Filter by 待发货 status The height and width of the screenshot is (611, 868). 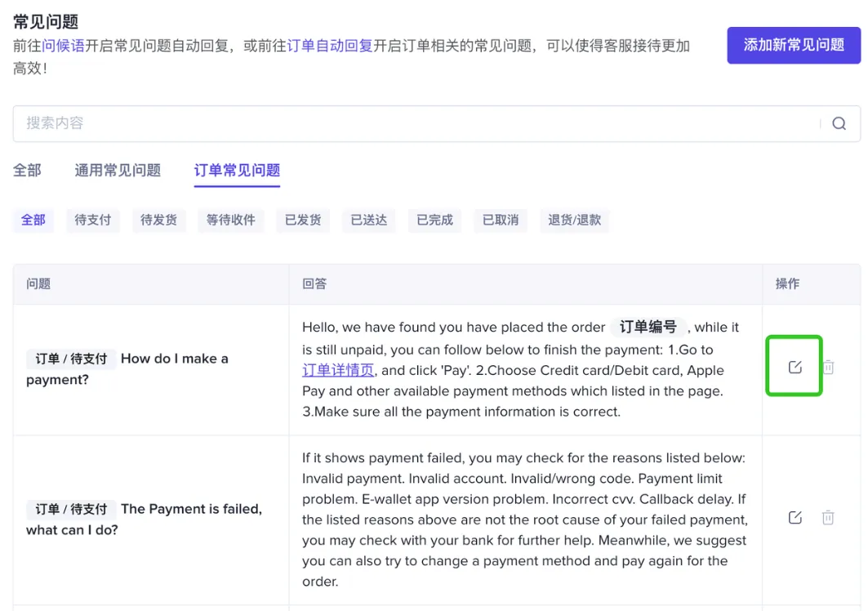159,221
